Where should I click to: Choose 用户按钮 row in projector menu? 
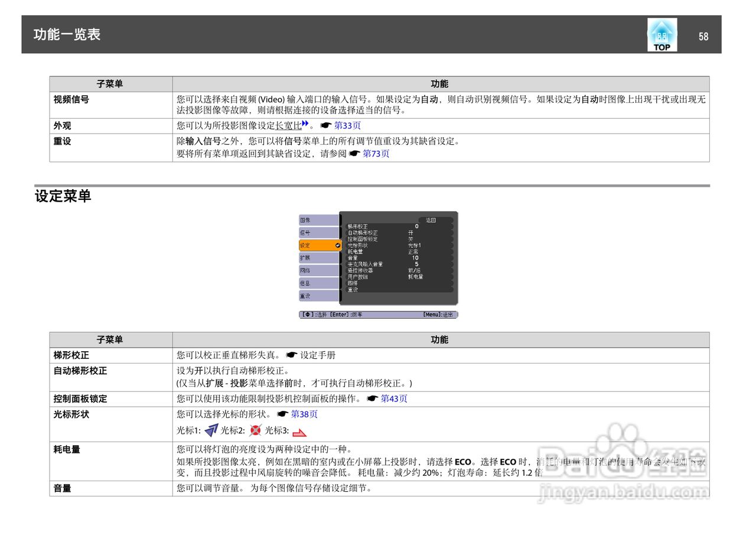(399, 277)
